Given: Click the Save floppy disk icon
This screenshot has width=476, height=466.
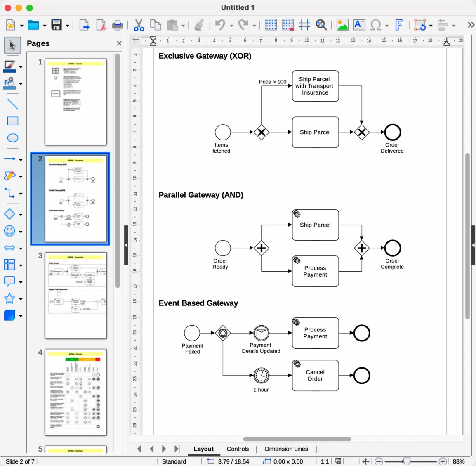Looking at the screenshot, I should point(57,25).
